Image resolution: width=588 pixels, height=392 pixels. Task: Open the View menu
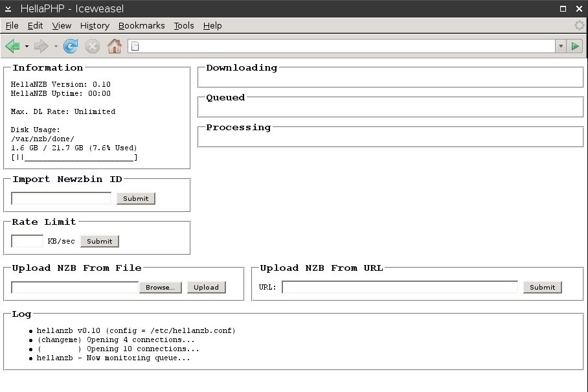62,25
